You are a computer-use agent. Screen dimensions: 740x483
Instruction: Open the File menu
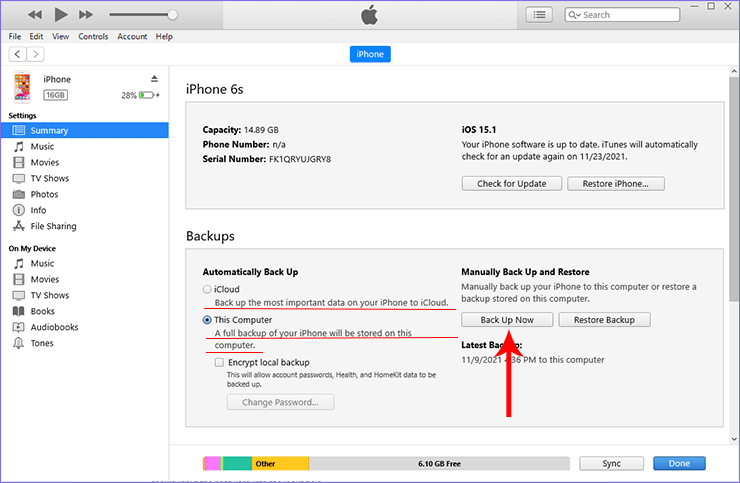[15, 36]
